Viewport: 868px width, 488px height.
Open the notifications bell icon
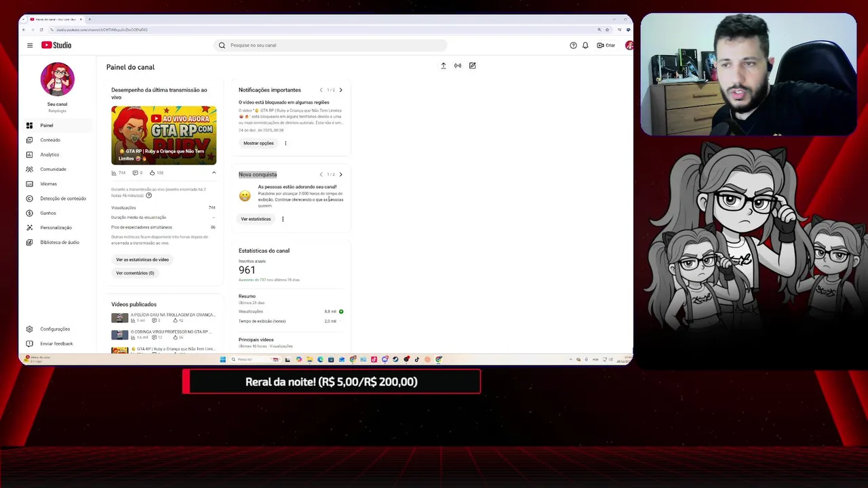coord(585,45)
